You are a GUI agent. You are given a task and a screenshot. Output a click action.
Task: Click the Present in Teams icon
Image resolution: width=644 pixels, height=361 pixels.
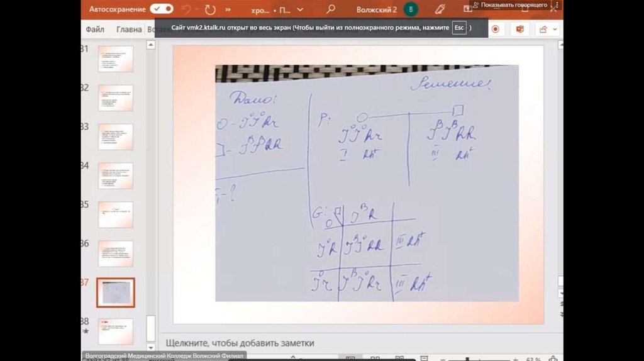[x=520, y=29]
